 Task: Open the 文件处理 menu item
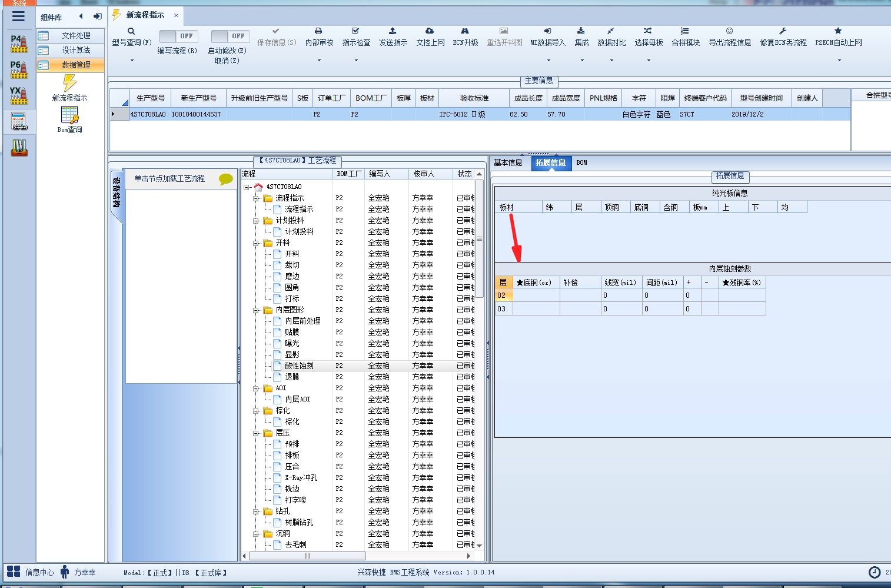click(70, 35)
